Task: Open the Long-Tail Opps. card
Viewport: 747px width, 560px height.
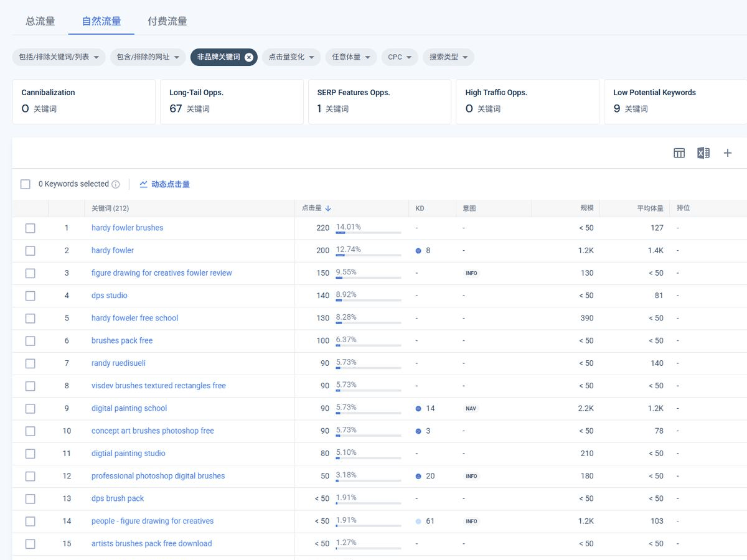Action: click(x=232, y=101)
